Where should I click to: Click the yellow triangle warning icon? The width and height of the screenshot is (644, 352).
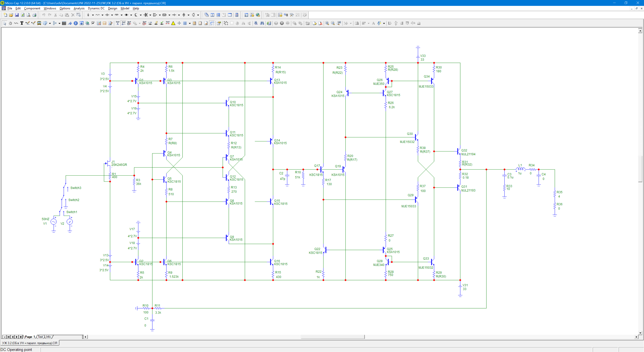[x=173, y=23]
